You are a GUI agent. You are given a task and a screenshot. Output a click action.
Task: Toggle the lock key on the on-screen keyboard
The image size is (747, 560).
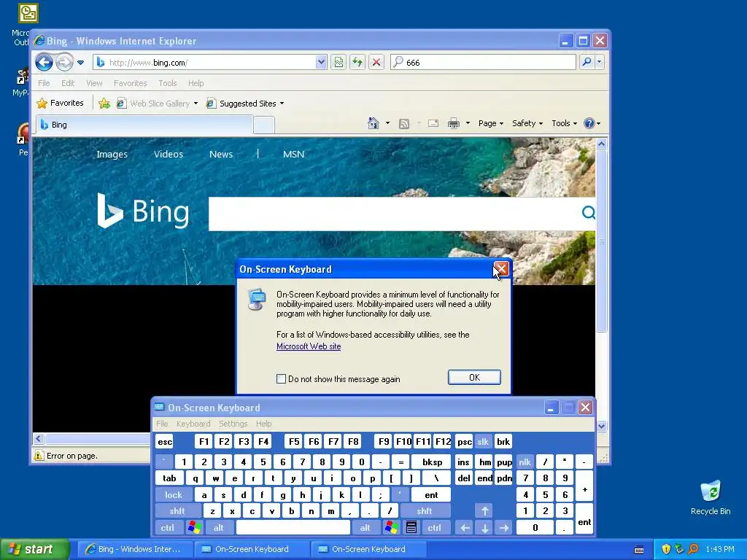pyautogui.click(x=174, y=495)
